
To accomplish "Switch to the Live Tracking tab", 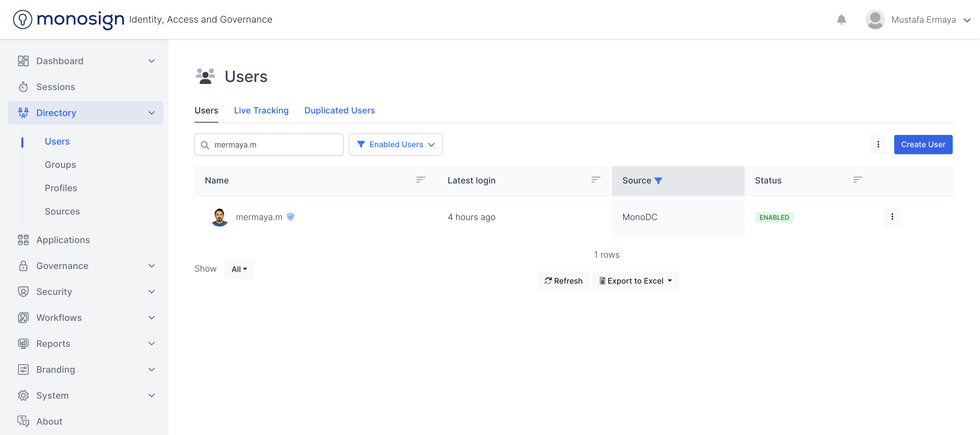I will [261, 110].
